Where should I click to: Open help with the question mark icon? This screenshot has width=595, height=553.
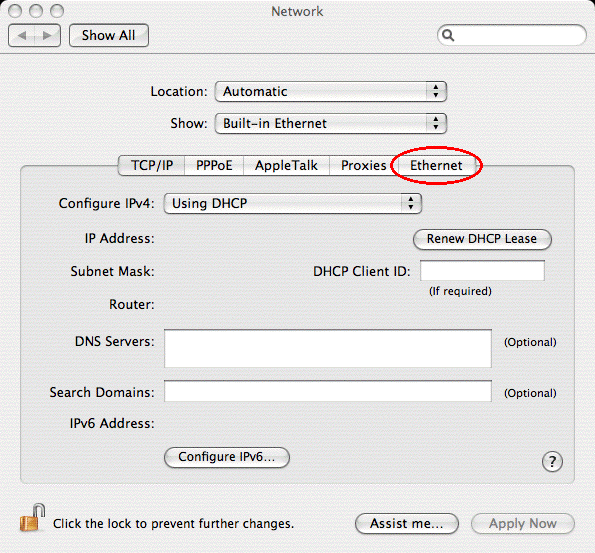tap(552, 462)
